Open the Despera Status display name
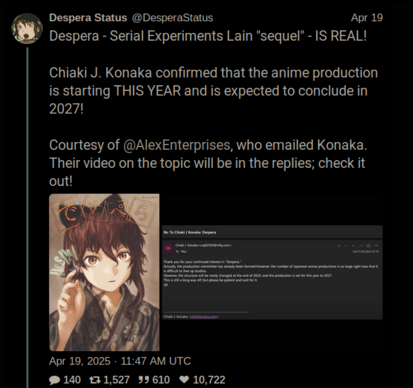Screen dimensions: 413x388 (88, 18)
